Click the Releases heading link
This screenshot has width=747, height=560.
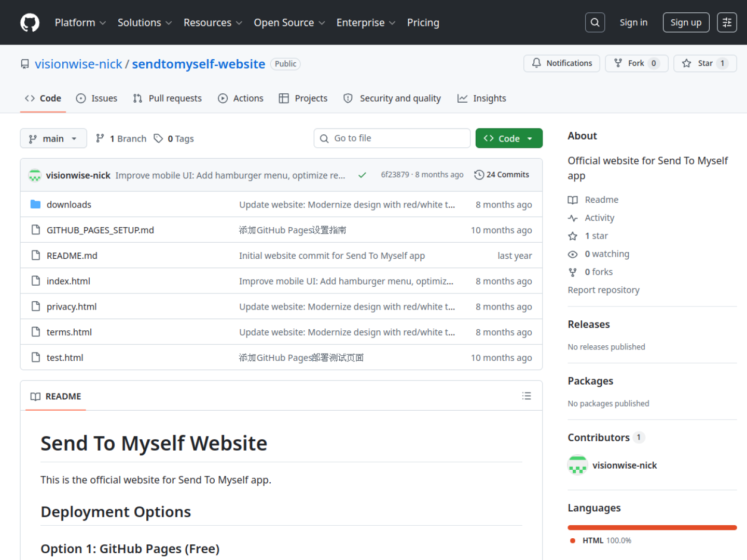pos(589,324)
